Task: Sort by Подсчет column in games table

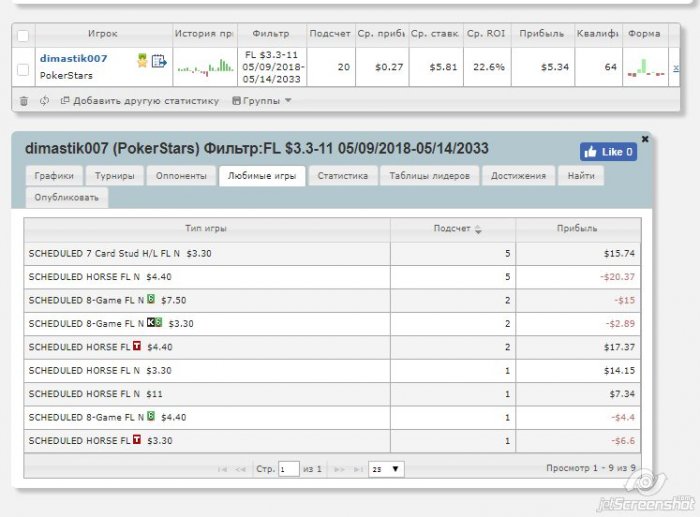Action: tap(453, 229)
